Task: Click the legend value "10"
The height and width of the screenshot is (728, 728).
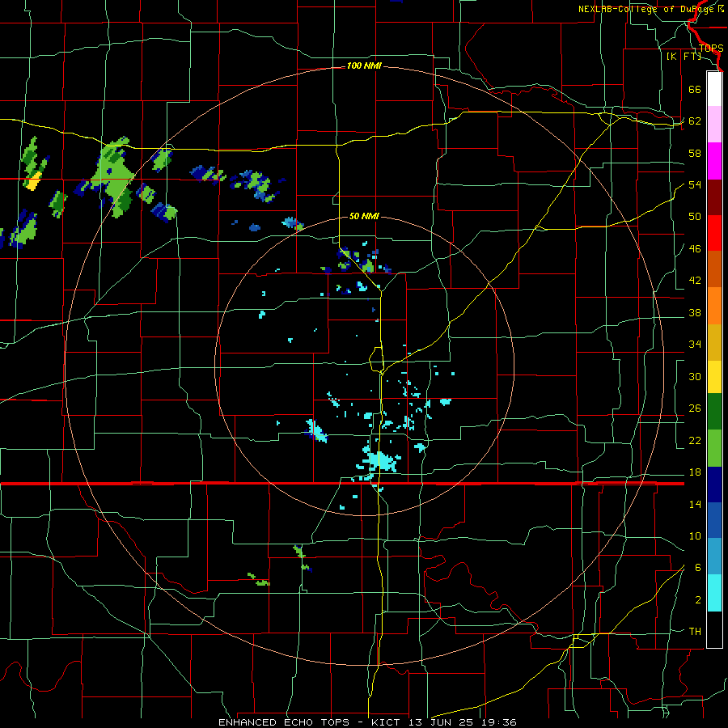Action: pyautogui.click(x=695, y=535)
